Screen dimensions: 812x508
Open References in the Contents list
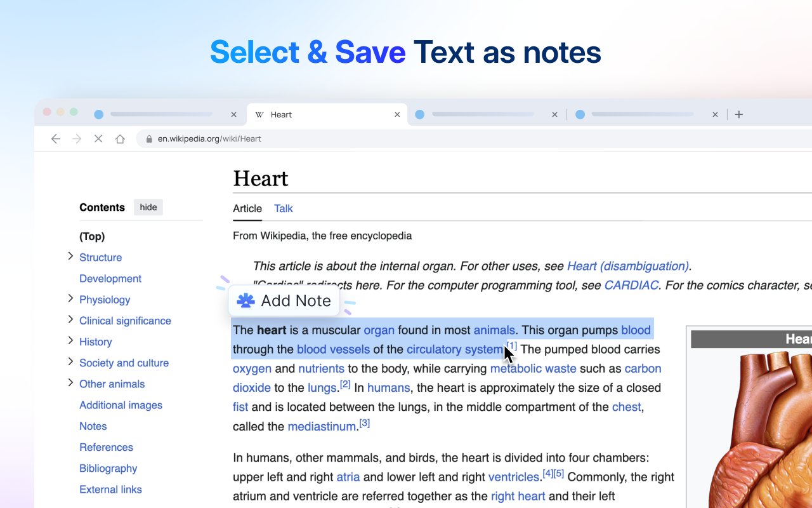coord(106,447)
